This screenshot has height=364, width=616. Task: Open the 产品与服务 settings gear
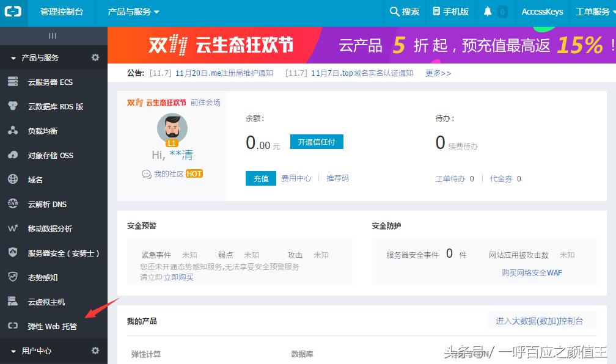click(95, 57)
